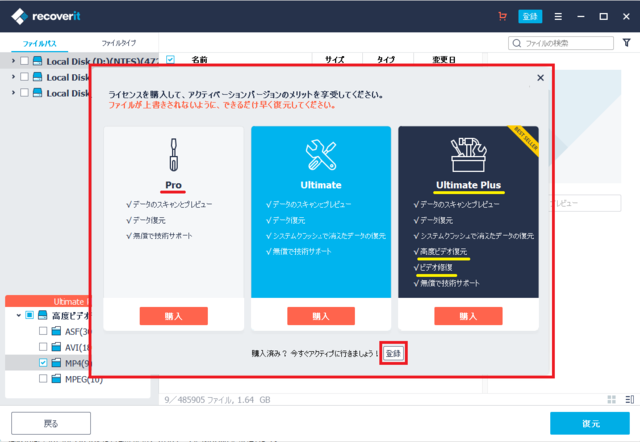Click the second Local Disk drive icon
The width and height of the screenshot is (640, 442).
pyautogui.click(x=38, y=77)
